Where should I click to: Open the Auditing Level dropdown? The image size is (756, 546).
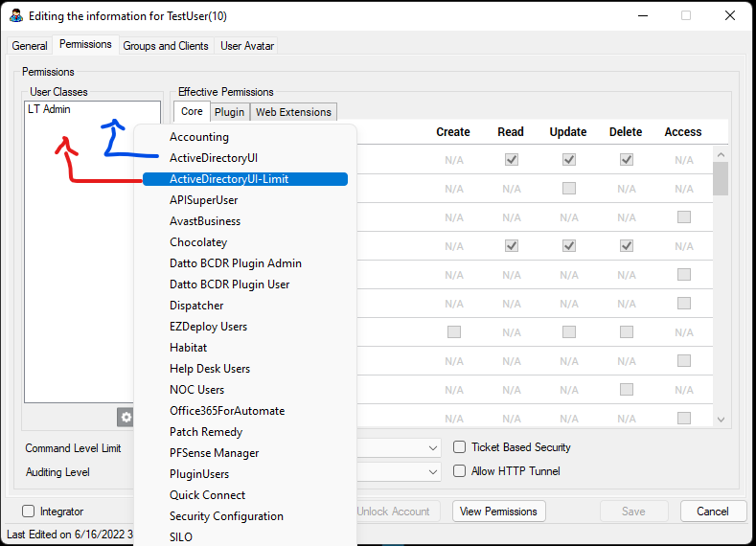[x=434, y=471]
